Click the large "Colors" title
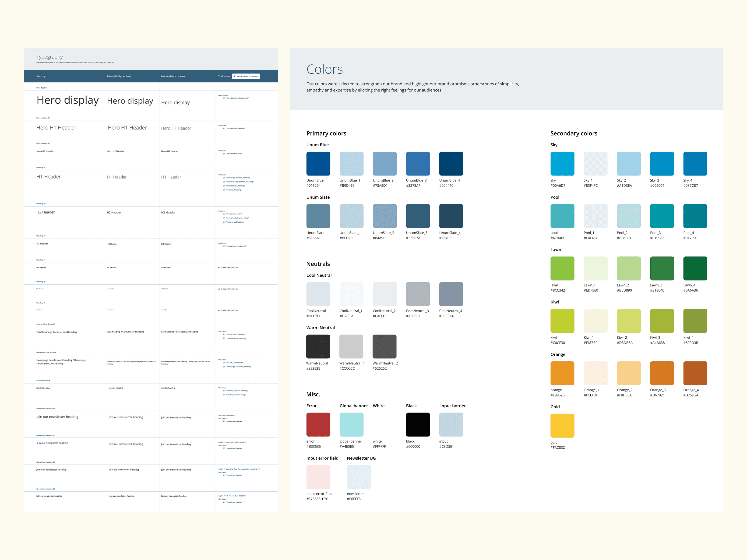747x560 pixels. (x=324, y=69)
